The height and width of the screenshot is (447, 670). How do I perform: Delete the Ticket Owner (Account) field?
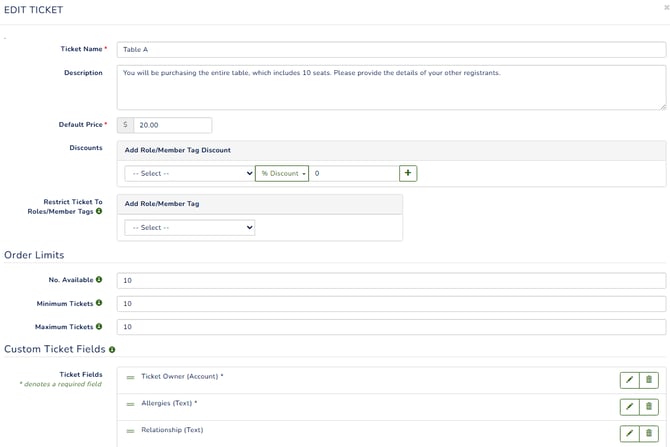click(x=649, y=380)
